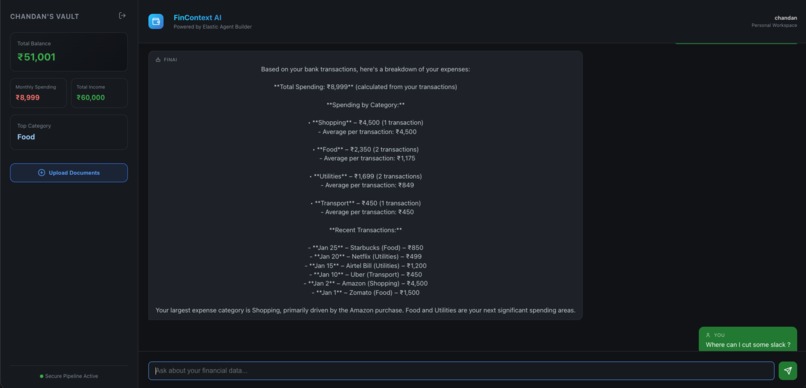
Task: Click the Personal Workspace label
Action: tap(774, 25)
